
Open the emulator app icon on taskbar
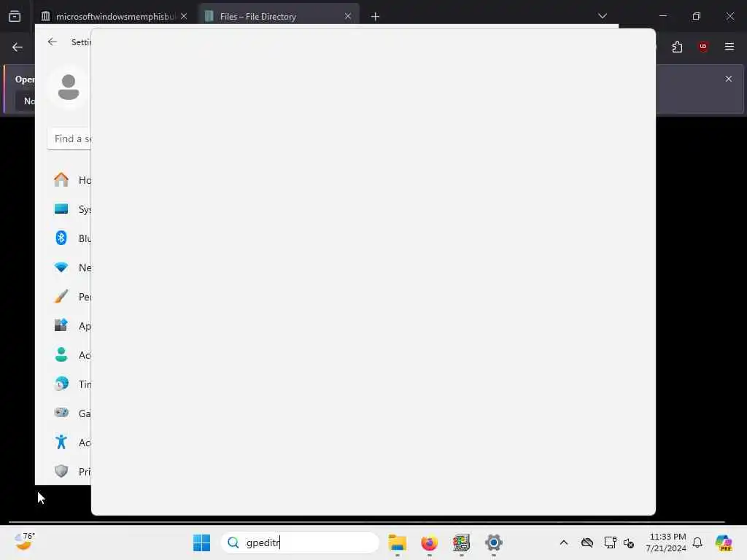pyautogui.click(x=461, y=542)
